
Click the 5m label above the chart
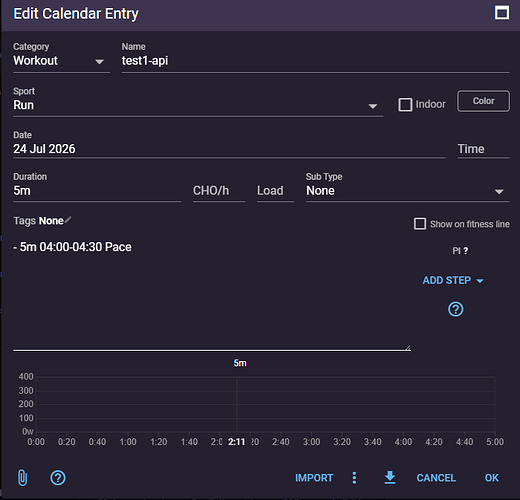click(x=240, y=363)
